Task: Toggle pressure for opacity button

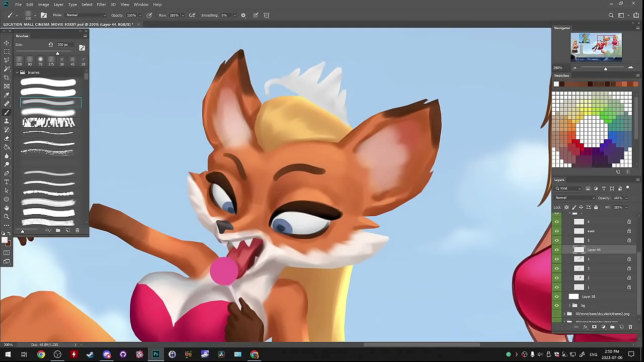Action: (x=149, y=15)
